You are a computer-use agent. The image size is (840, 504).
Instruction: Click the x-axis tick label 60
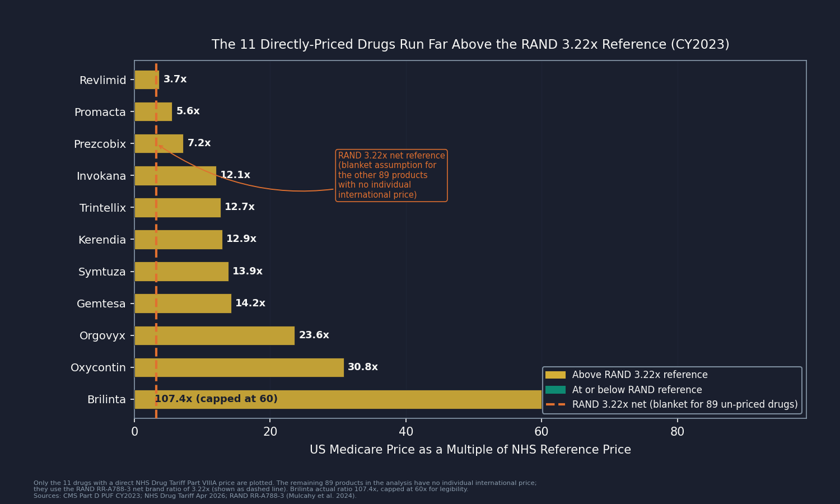tap(542, 432)
